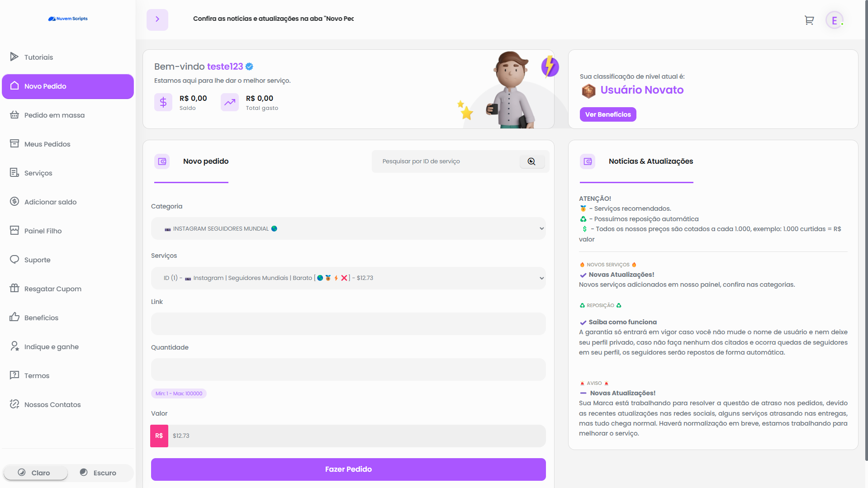The height and width of the screenshot is (488, 868).
Task: Switch to Escuro dark theme
Action: tap(99, 473)
